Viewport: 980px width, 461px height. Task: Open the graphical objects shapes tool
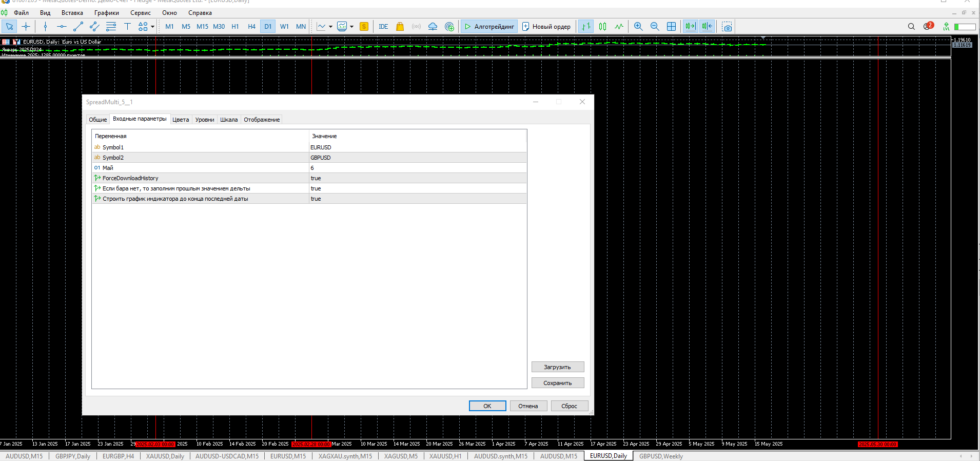pyautogui.click(x=143, y=27)
